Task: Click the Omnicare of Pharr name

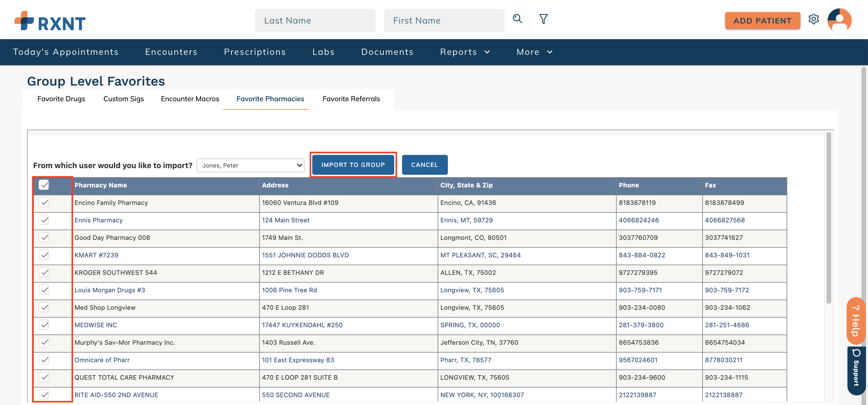Action: pyautogui.click(x=102, y=360)
